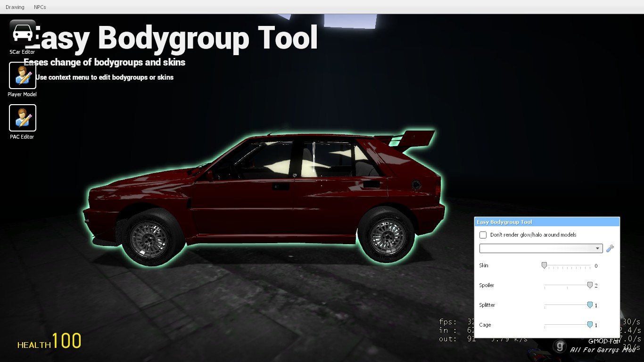Open the preset dropdown in Easy Bodygroup Tool
Viewport: 644px width, 362px height.
click(x=541, y=248)
